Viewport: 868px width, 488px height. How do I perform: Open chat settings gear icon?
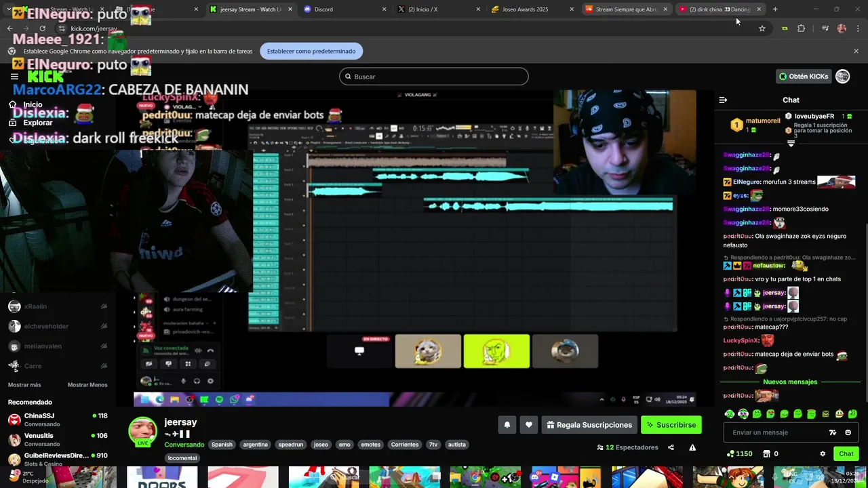pyautogui.click(x=823, y=454)
